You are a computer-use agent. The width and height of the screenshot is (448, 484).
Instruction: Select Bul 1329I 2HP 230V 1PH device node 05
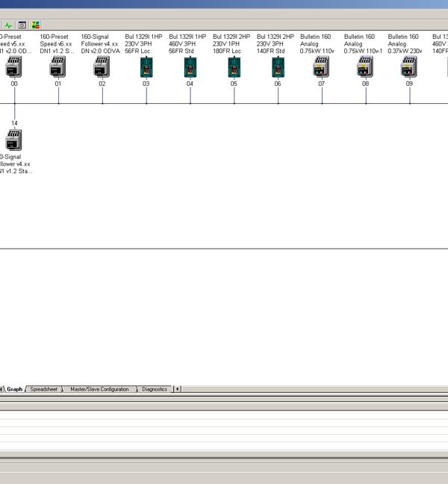click(x=234, y=66)
